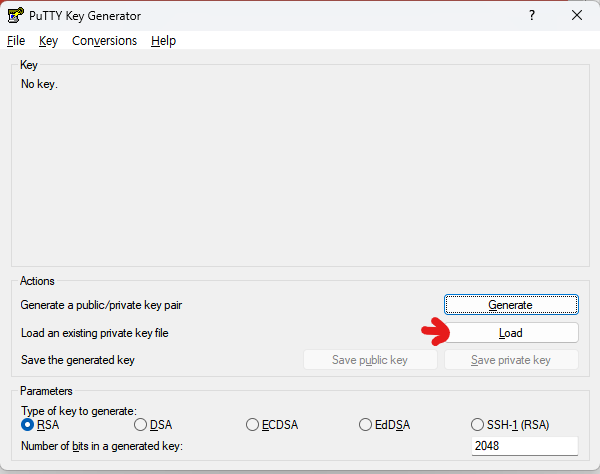The image size is (600, 474).
Task: Click the number of bits field showing 2048
Action: click(x=525, y=446)
